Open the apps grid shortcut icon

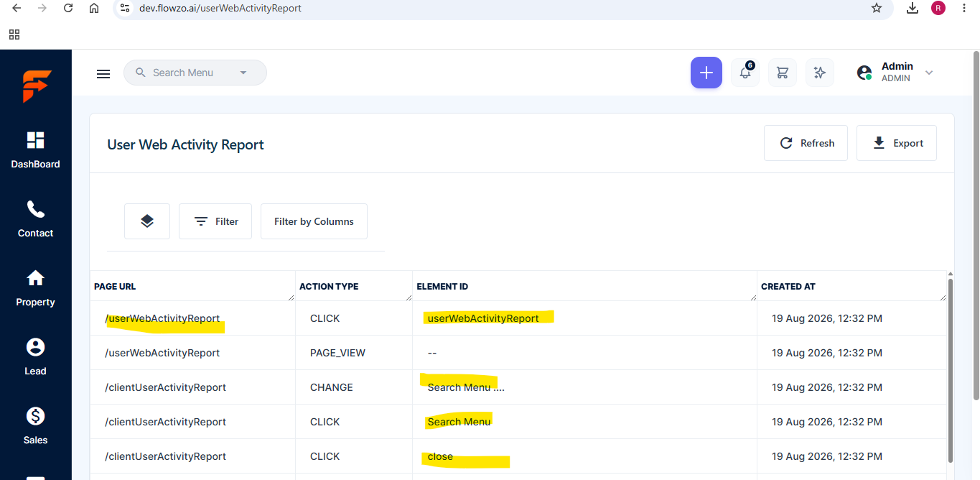[14, 34]
